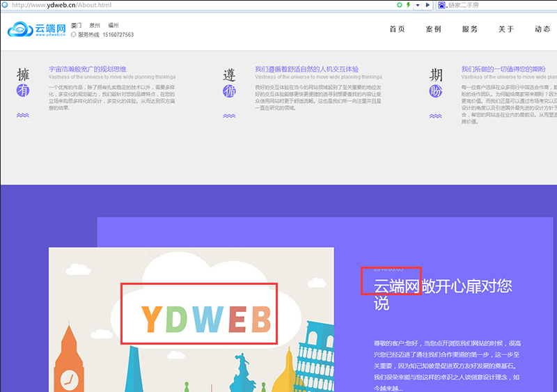Click the purple 有 circle icon
This screenshot has width=557, height=392.
click(23, 91)
